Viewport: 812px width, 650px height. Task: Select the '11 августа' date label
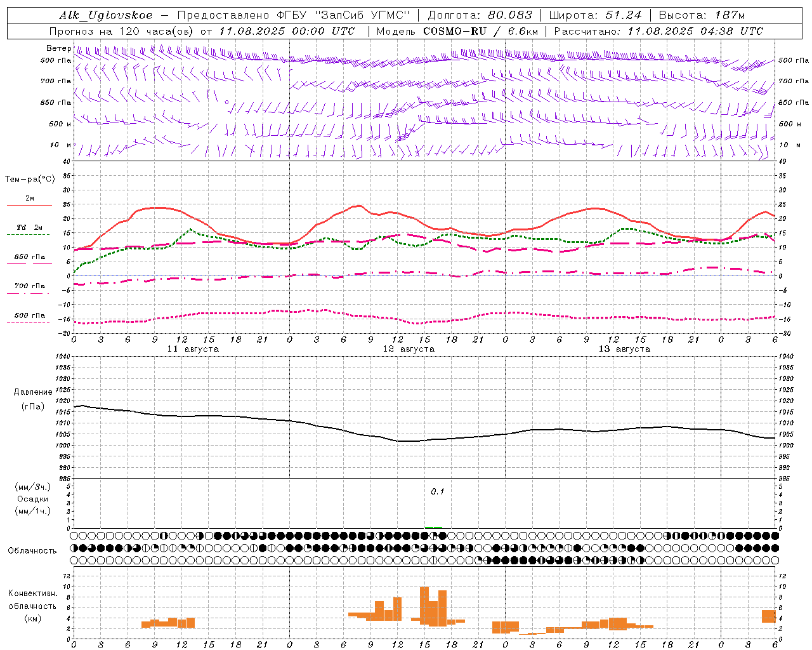[x=193, y=349]
